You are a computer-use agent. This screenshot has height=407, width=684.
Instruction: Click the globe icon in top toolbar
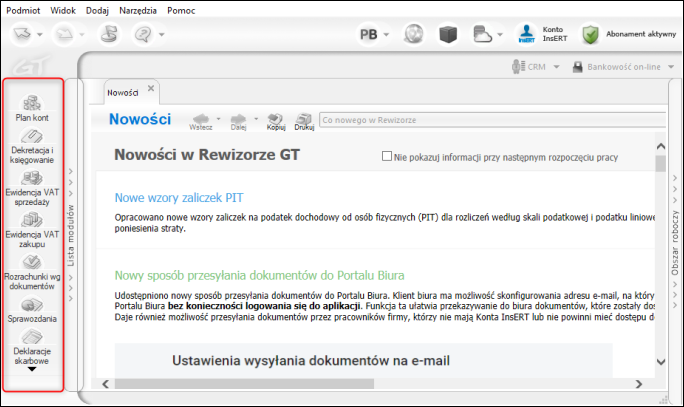pyautogui.click(x=414, y=34)
